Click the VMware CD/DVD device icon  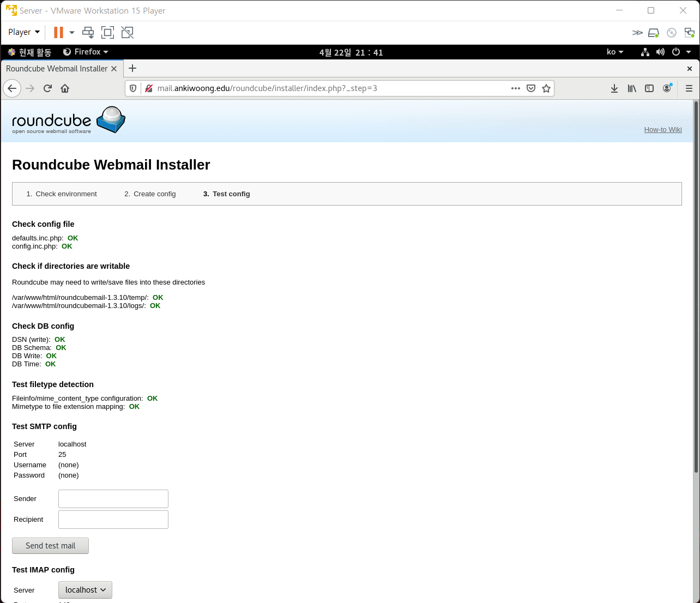pyautogui.click(x=672, y=33)
